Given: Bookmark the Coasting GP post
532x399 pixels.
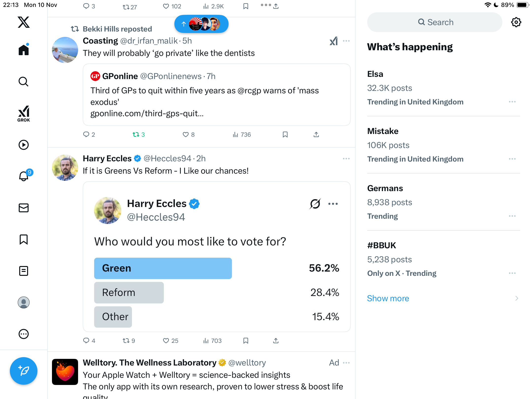Looking at the screenshot, I should 285,134.
